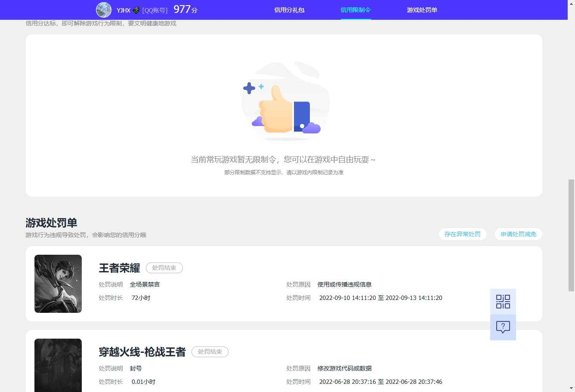Click the 当前常玩游戏暂无限制令 message

tap(283, 160)
